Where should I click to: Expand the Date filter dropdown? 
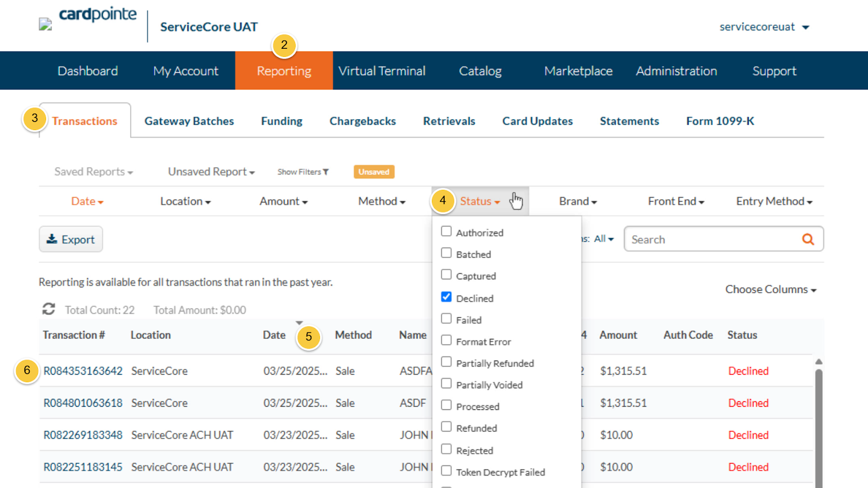pos(87,201)
